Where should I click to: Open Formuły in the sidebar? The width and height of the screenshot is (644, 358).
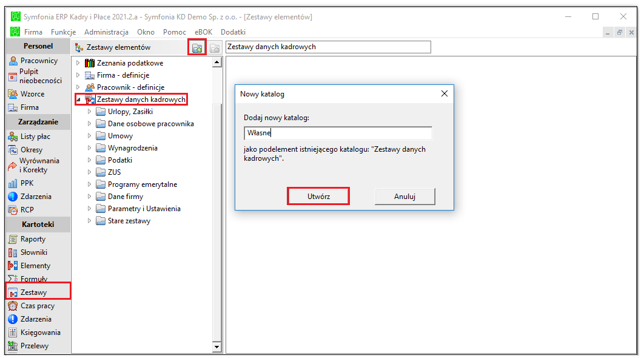tap(28, 279)
